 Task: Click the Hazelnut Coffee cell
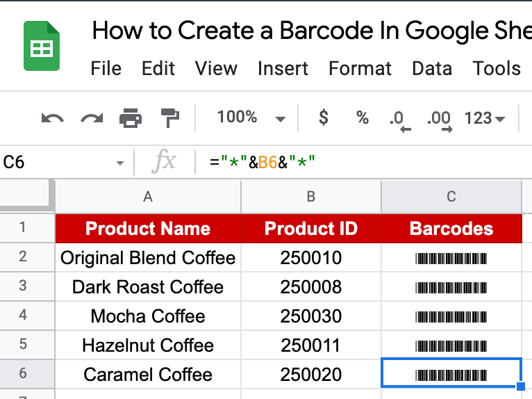pyautogui.click(x=148, y=345)
